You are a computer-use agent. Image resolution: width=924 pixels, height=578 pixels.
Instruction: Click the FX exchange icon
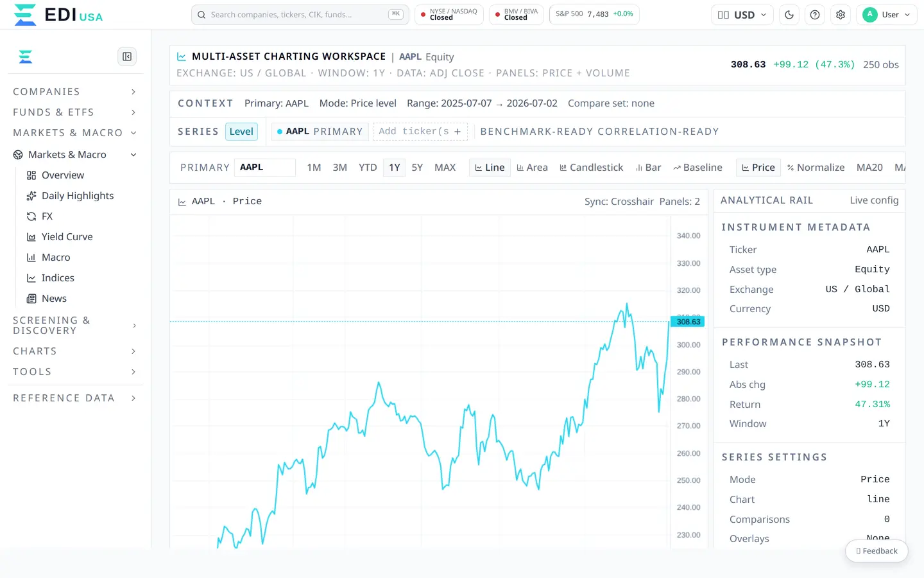(x=31, y=216)
